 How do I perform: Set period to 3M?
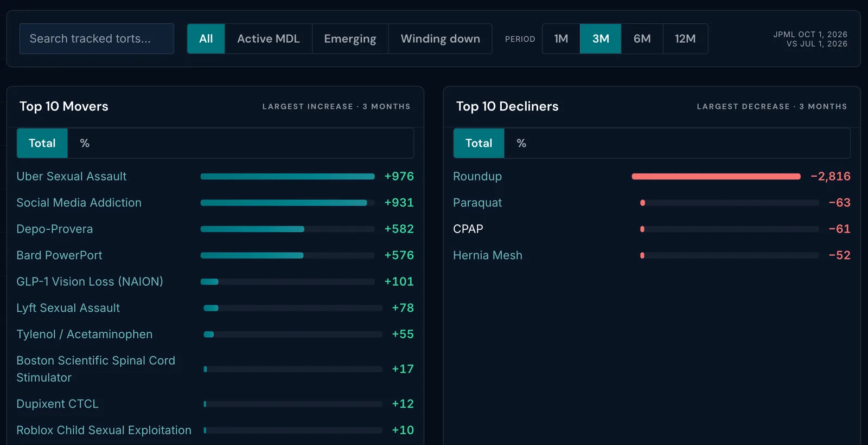click(601, 38)
